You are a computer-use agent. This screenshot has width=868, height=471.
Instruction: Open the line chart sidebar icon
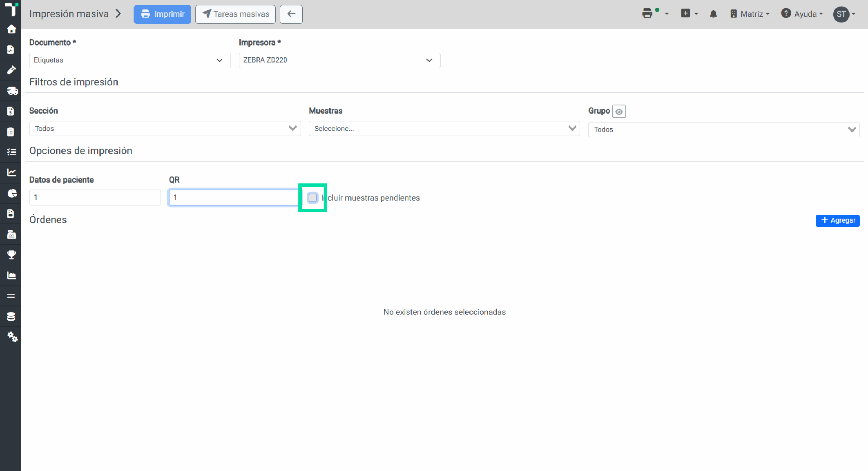[11, 173]
